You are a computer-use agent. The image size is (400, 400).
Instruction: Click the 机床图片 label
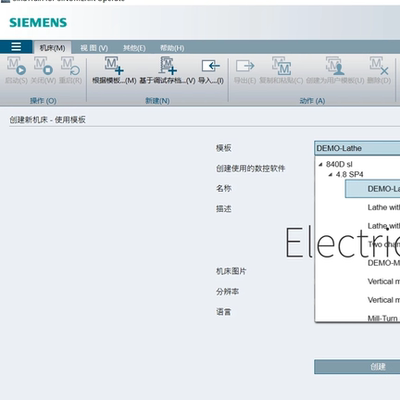pos(231,271)
